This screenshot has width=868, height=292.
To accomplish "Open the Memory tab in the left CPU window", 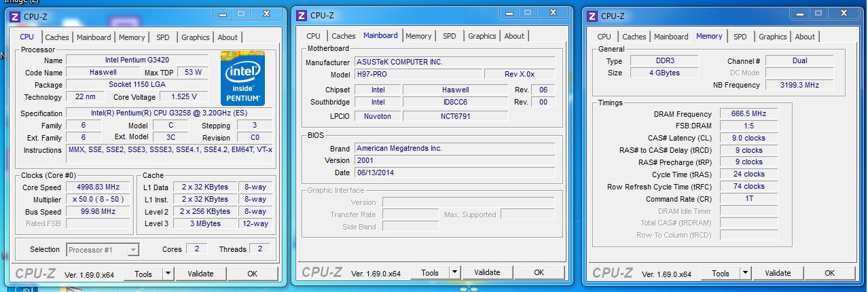I will pyautogui.click(x=132, y=37).
